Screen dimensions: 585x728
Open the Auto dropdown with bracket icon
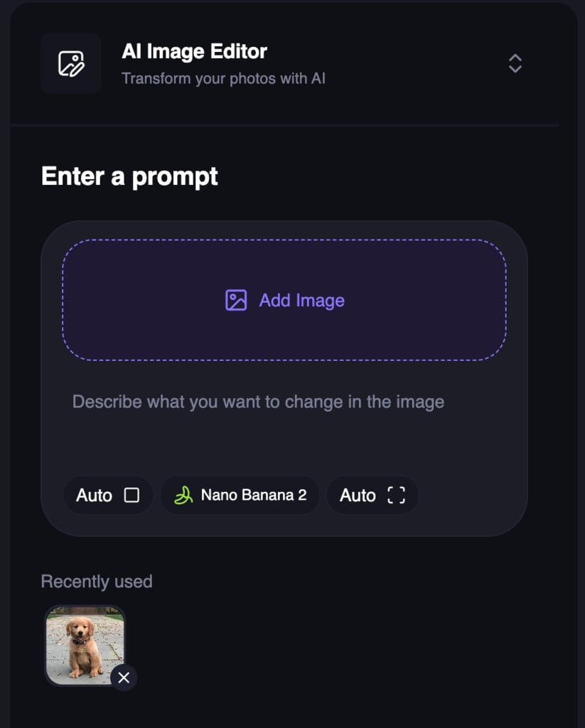point(372,495)
